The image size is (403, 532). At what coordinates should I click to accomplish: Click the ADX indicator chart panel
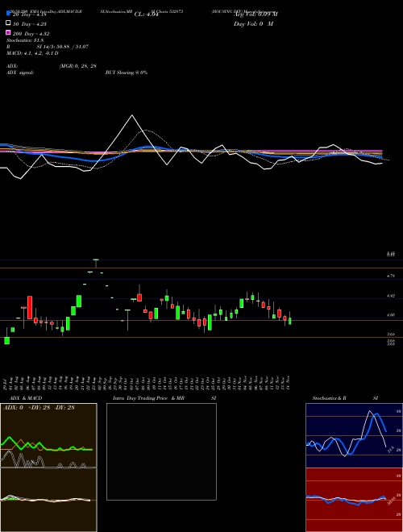pyautogui.click(x=48, y=435)
